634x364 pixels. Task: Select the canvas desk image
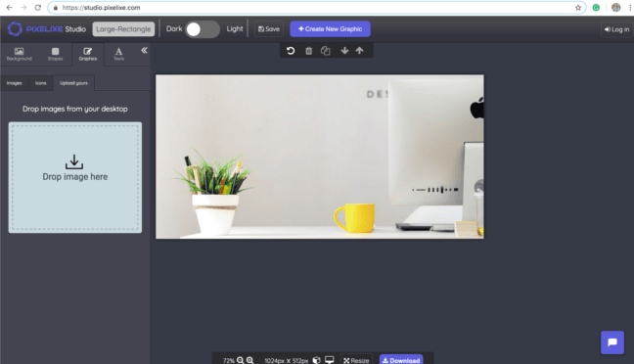pos(319,157)
